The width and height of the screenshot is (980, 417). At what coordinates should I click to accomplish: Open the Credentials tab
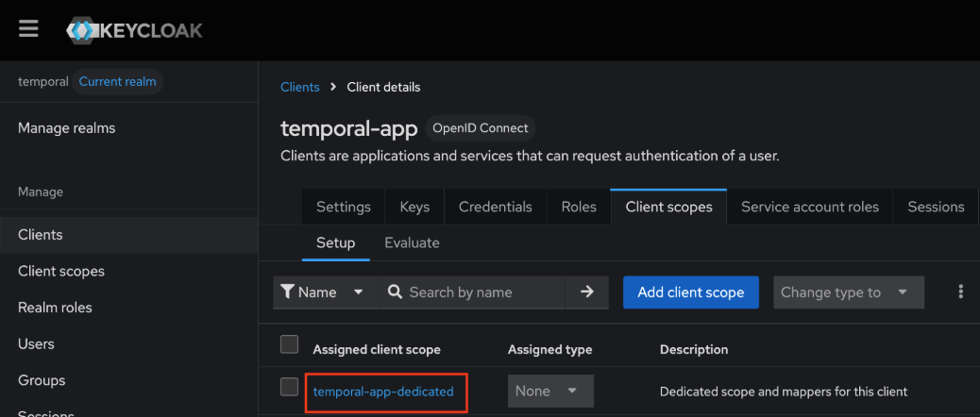(x=495, y=207)
